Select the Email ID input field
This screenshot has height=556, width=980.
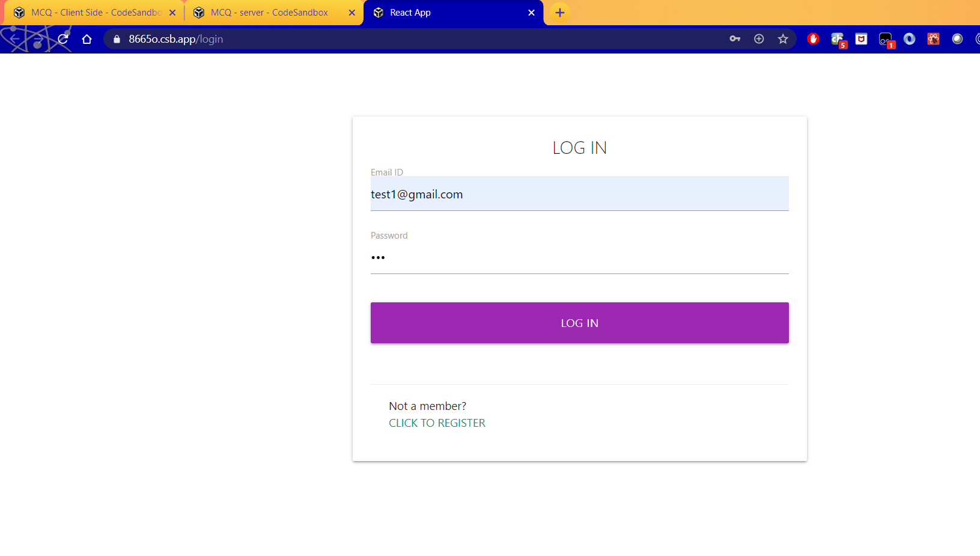(x=579, y=194)
